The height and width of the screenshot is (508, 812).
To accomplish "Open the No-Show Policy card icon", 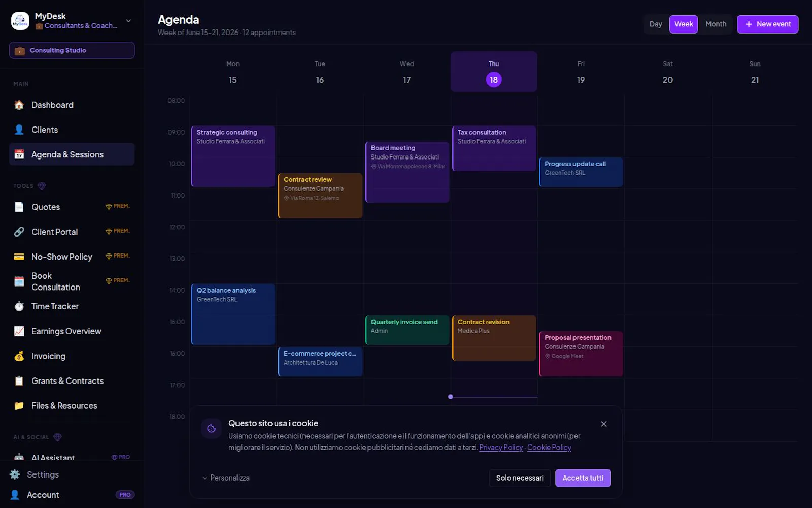I will pos(19,257).
